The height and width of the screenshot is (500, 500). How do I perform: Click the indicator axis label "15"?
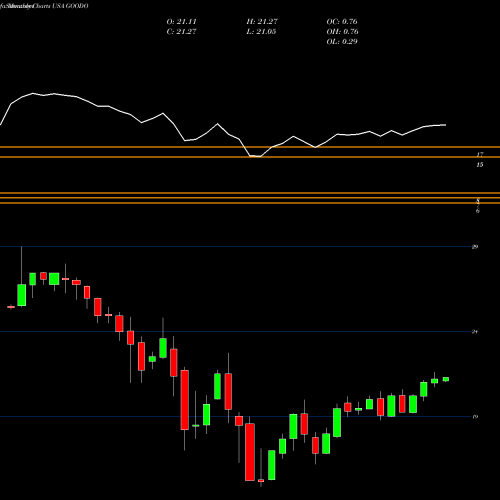pyautogui.click(x=480, y=165)
